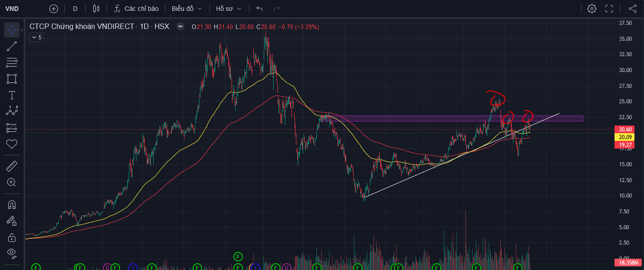Select the purple resistance zone rectangle
This screenshot has height=270, width=644.
(455, 118)
